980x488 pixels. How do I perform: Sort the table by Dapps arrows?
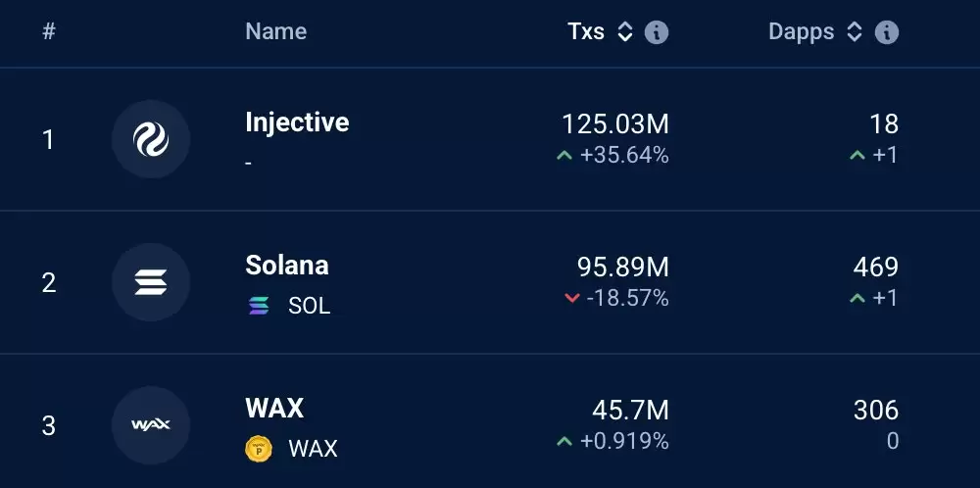[855, 32]
